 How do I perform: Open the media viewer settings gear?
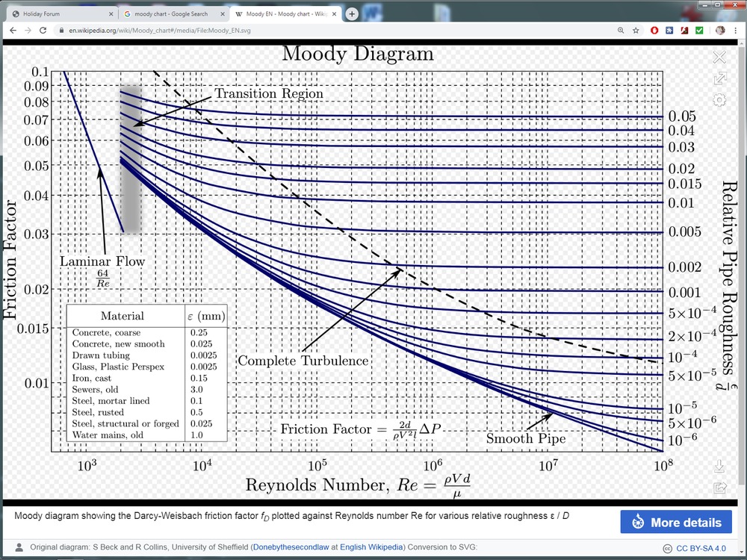tap(720, 100)
